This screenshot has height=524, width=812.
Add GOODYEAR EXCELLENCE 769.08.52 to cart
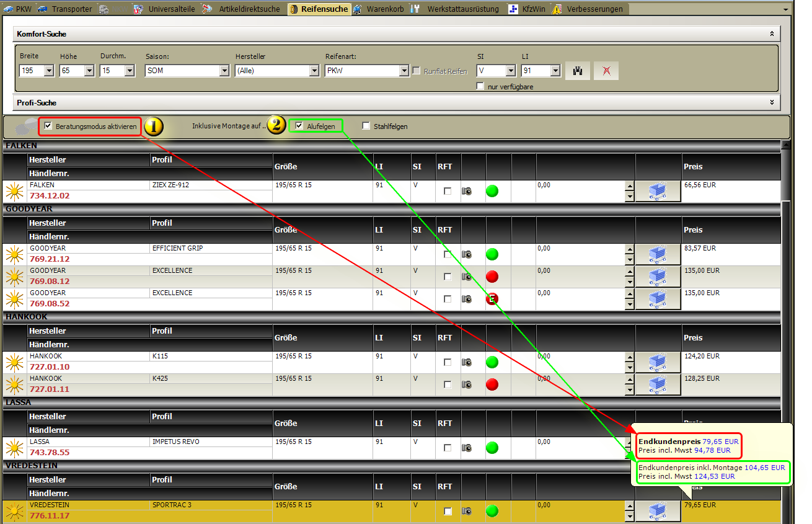[658, 300]
